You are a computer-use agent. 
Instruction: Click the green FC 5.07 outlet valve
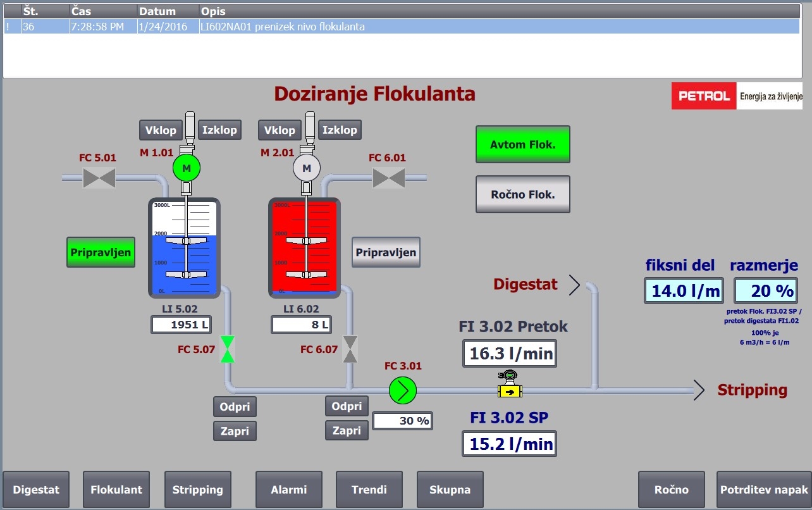228,349
